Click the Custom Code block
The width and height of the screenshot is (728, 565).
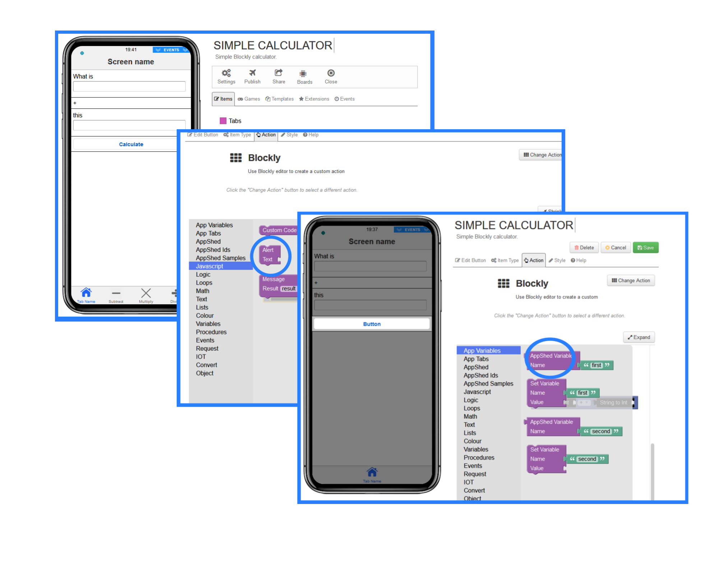[x=278, y=230]
